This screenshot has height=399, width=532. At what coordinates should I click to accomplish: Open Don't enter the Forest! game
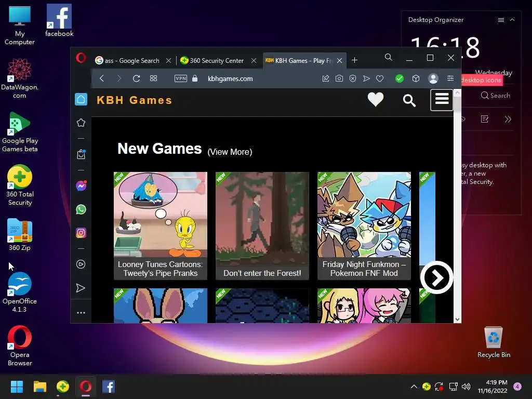(x=262, y=225)
